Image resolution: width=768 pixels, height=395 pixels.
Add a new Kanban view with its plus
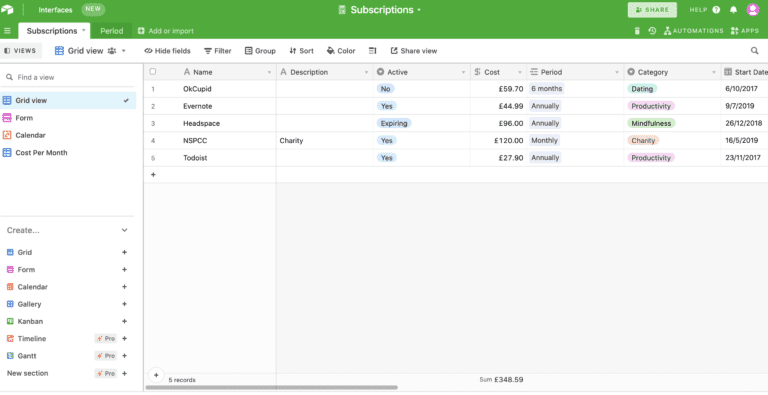coord(124,321)
